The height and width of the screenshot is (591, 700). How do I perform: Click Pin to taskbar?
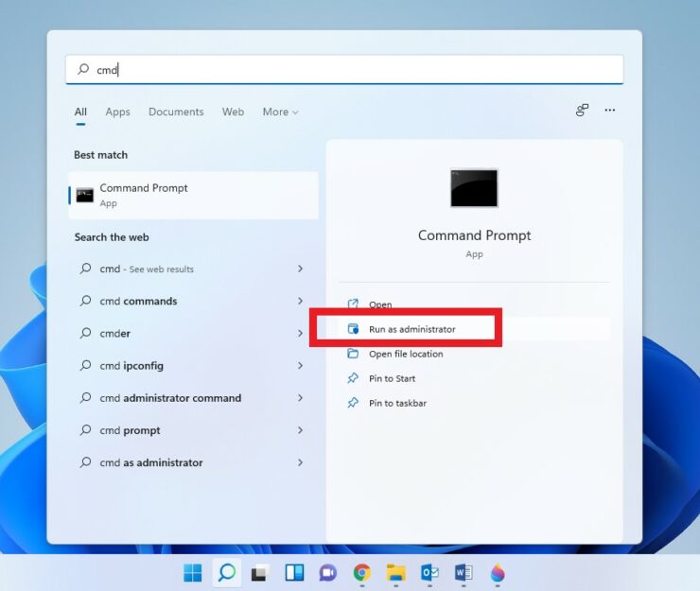pos(397,403)
